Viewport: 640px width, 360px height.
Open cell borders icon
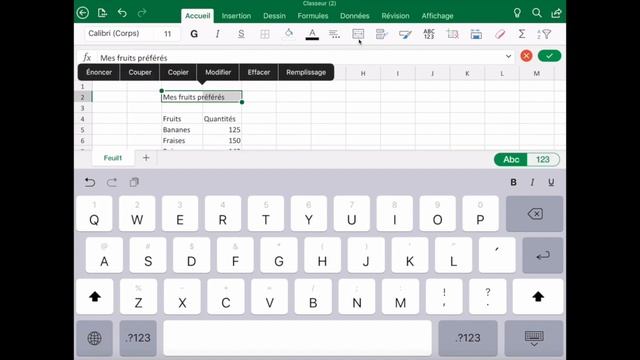265,34
